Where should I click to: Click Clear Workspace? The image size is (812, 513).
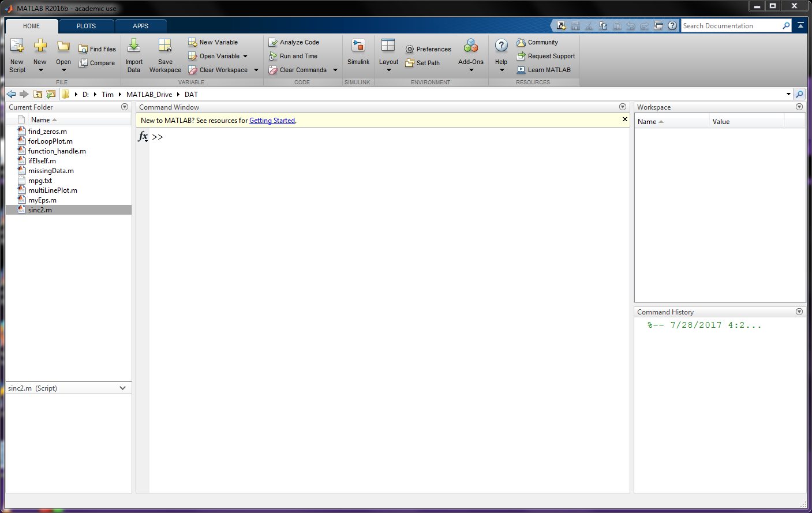tap(218, 70)
